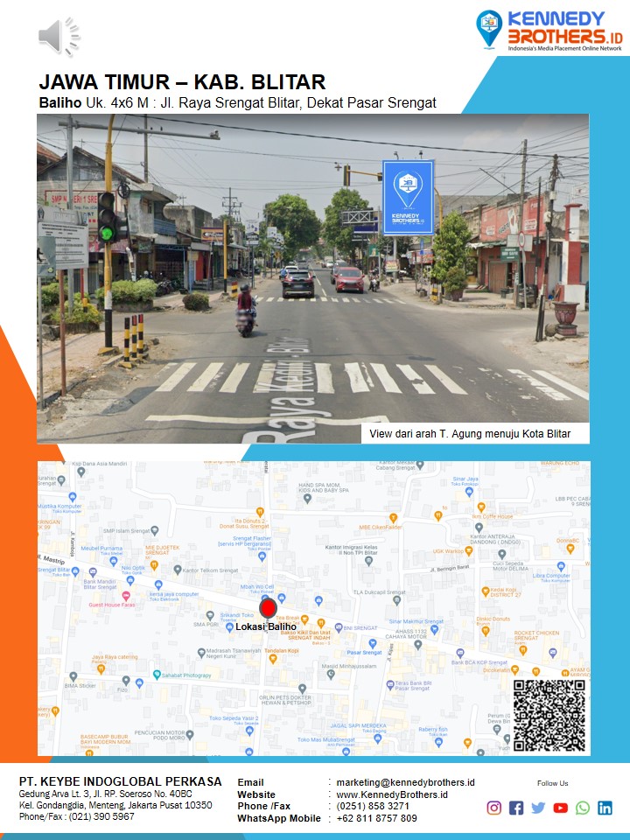Open the LinkedIn social icon

point(605,808)
